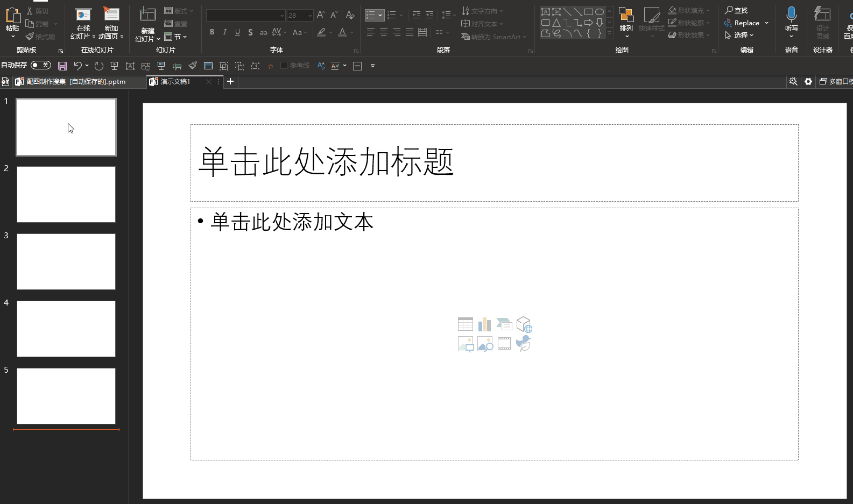Click the font color A swatch
This screenshot has height=504, width=853.
point(342,32)
